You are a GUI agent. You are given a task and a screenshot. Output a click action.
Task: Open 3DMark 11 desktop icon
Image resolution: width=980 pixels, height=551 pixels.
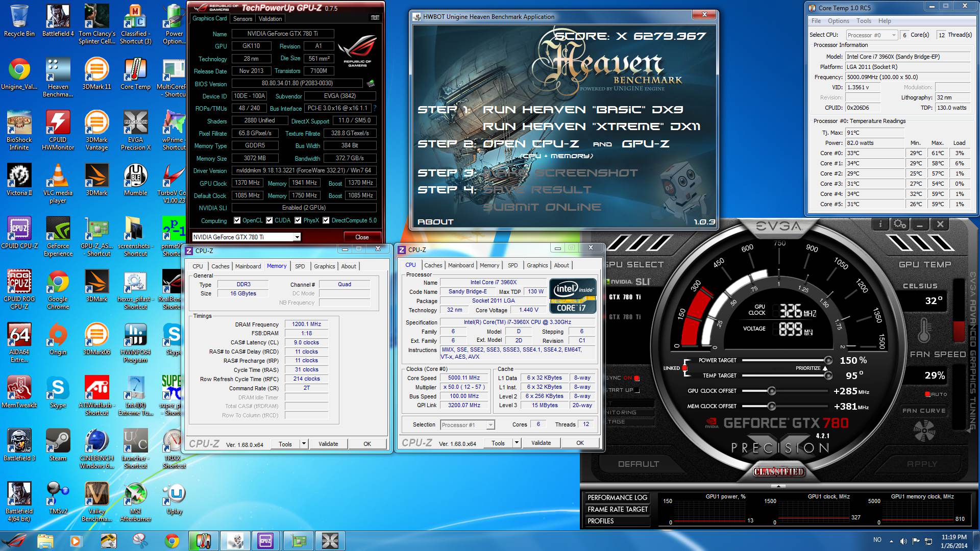pos(96,74)
